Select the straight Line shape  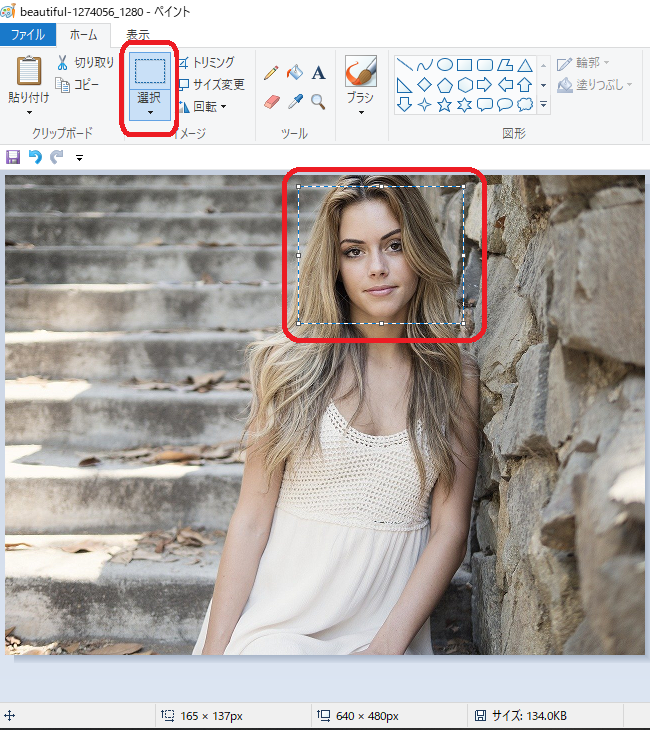[404, 65]
